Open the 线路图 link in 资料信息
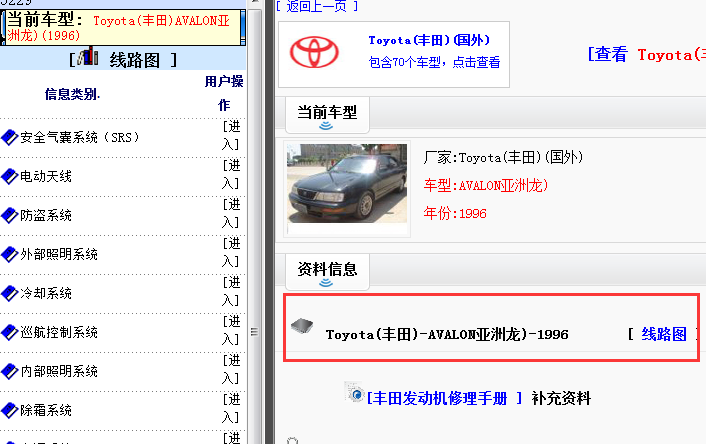Screen dimensions: 706x444 tap(664, 334)
